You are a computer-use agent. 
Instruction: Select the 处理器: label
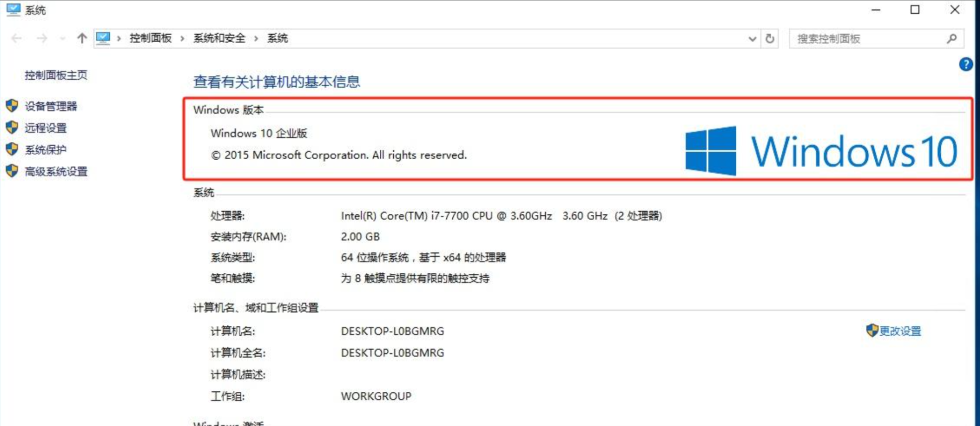tap(228, 216)
